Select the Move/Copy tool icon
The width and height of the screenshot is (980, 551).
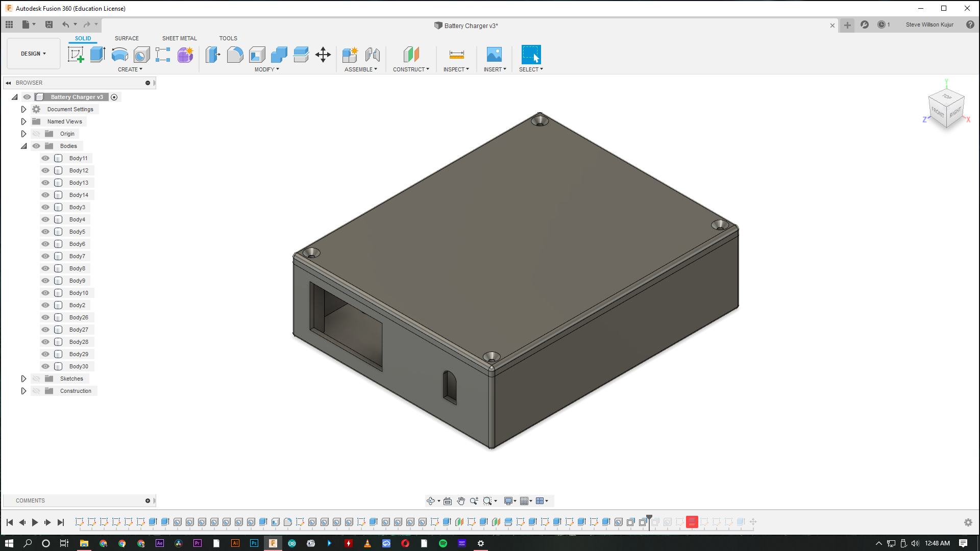323,55
